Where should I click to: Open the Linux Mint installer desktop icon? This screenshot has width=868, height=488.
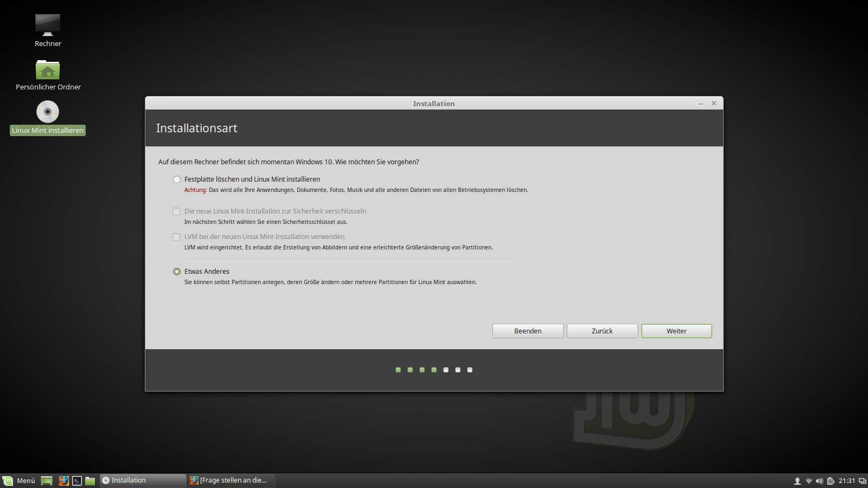click(47, 114)
